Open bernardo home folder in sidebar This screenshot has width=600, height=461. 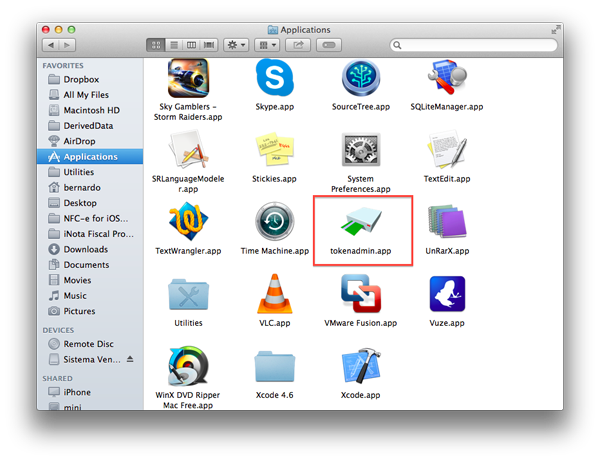coord(90,187)
